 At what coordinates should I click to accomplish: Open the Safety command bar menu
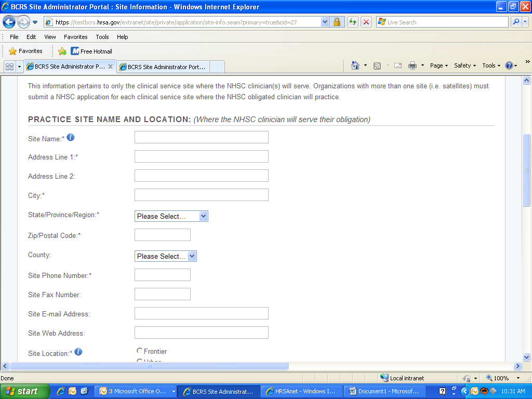click(465, 65)
